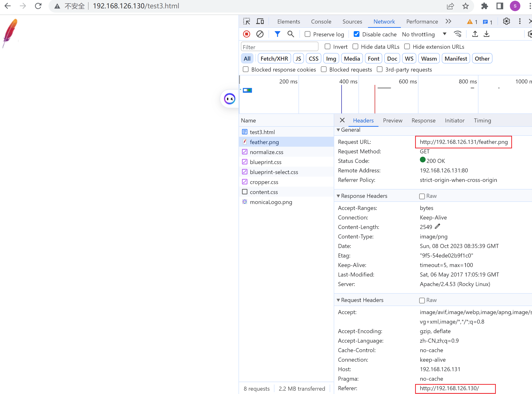The width and height of the screenshot is (532, 394).
Task: Expand the No throttling dropdown
Action: [x=445, y=34]
